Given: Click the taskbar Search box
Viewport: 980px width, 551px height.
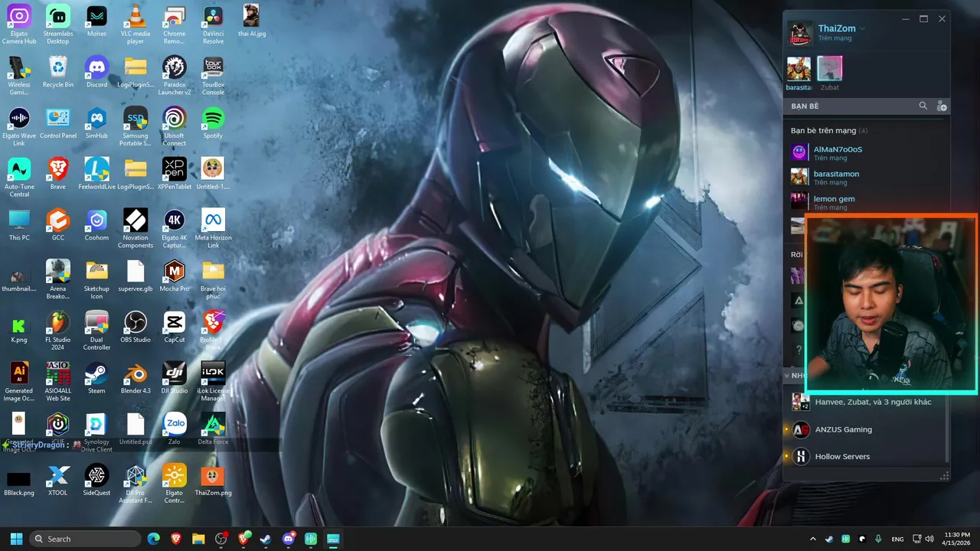Looking at the screenshot, I should pos(85,539).
